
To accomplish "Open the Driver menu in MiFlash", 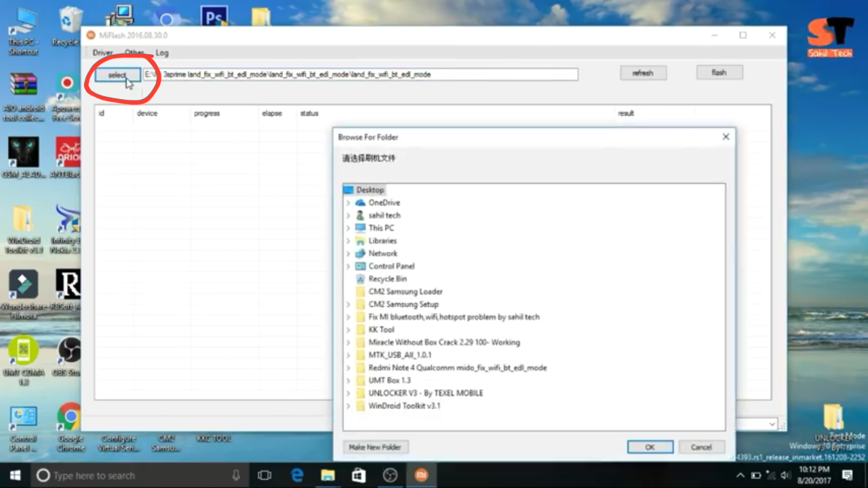I will 102,53.
